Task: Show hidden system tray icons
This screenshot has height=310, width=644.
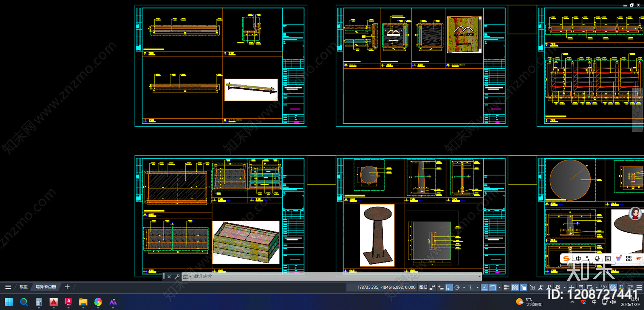Action: (x=572, y=302)
